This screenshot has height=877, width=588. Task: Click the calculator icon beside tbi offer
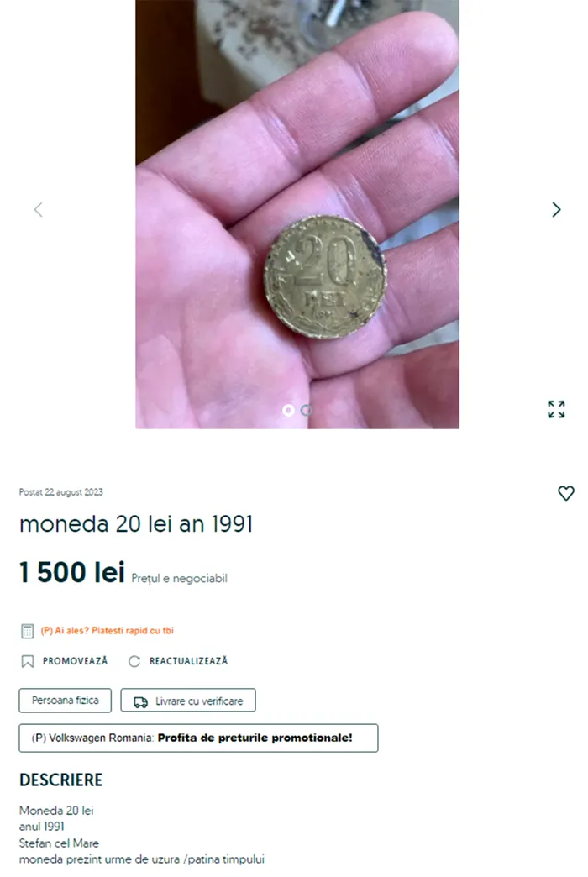pyautogui.click(x=27, y=631)
